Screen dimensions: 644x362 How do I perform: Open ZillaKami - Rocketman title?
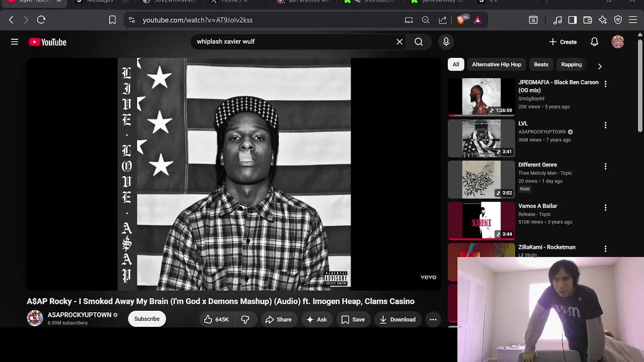547,247
